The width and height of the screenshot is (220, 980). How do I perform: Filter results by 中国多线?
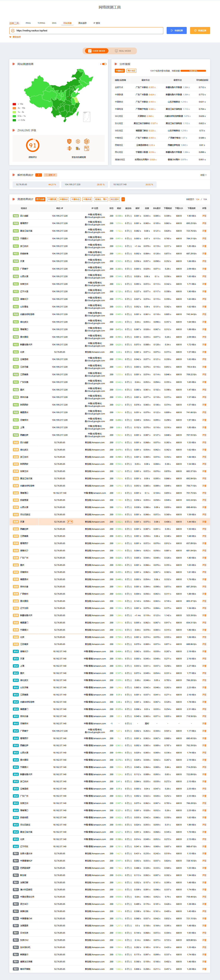tap(87, 199)
